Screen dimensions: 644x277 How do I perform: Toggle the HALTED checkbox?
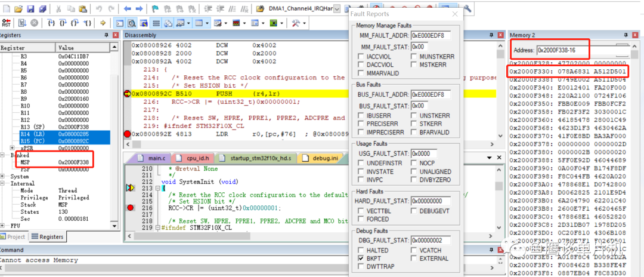[x=361, y=250]
